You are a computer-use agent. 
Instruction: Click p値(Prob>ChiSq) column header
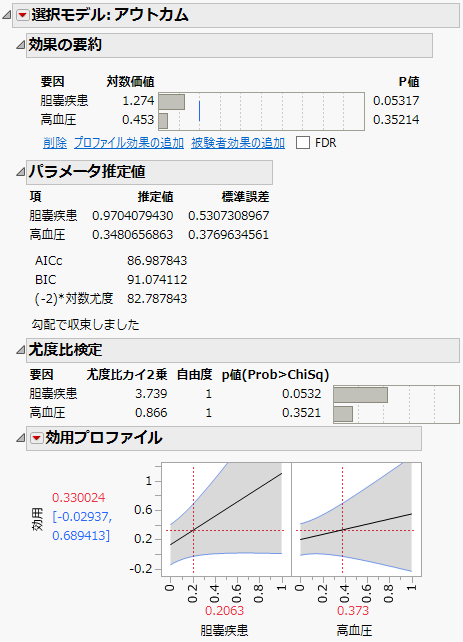click(276, 375)
